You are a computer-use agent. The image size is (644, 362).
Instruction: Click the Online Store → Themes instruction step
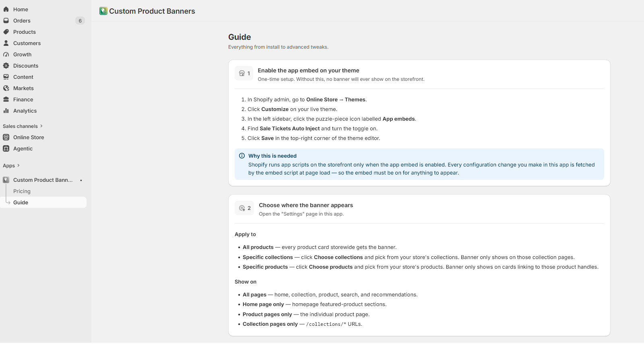click(307, 100)
